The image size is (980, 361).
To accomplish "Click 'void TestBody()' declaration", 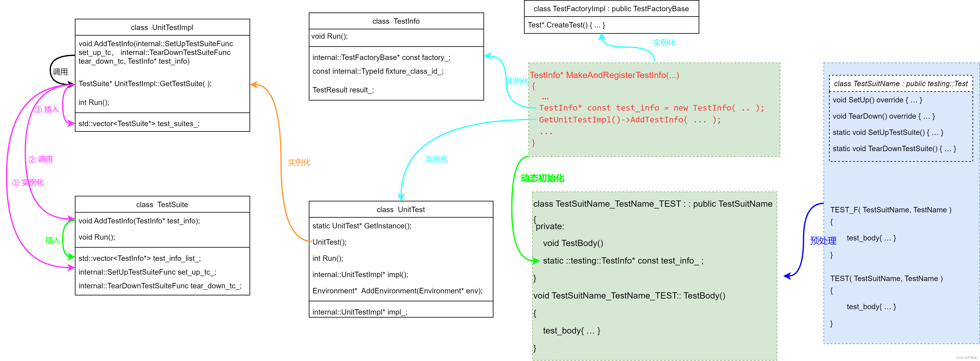I will point(573,243).
